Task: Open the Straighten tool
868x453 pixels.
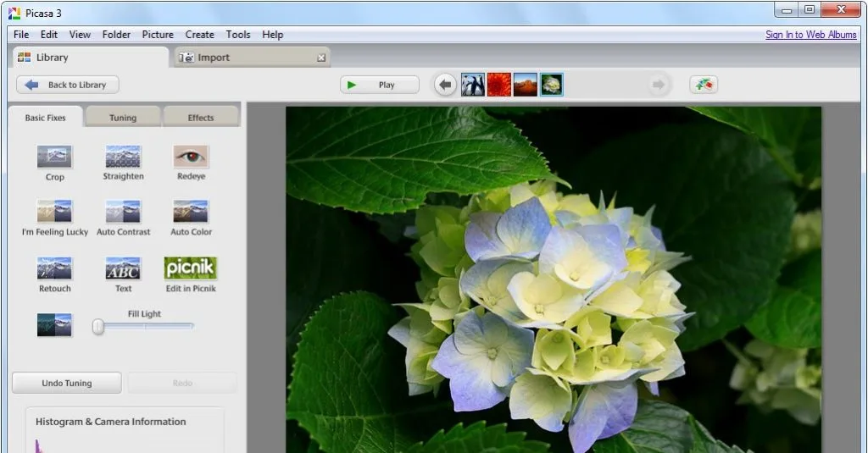Action: pyautogui.click(x=123, y=157)
